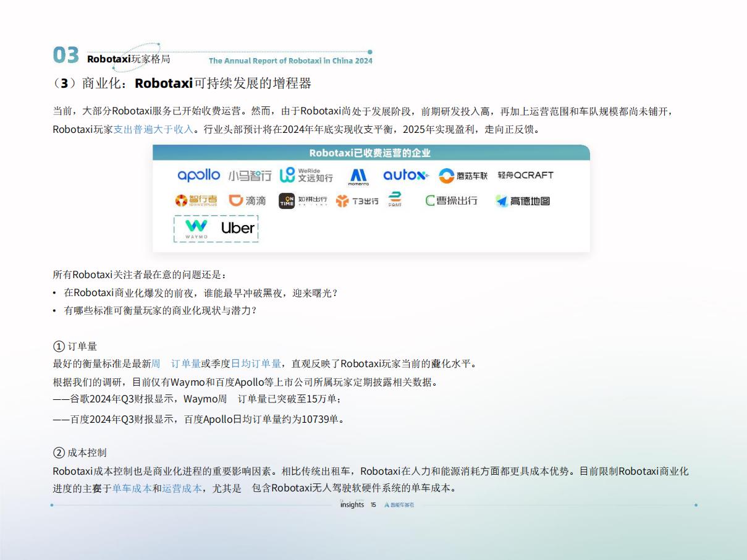Select the 蘑菇车联 logo
The image size is (747, 560).
(463, 176)
